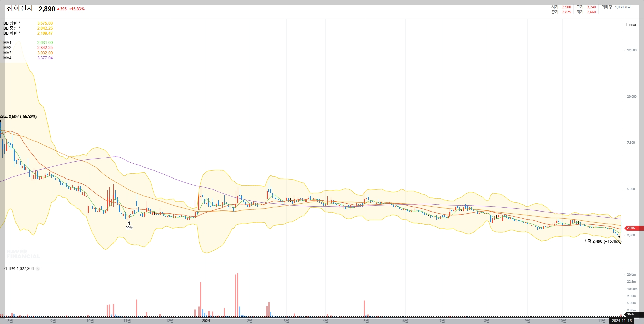This screenshot has width=644, height=324.
Task: Click the 355k volume tag on the volume axis
Action: pyautogui.click(x=634, y=314)
